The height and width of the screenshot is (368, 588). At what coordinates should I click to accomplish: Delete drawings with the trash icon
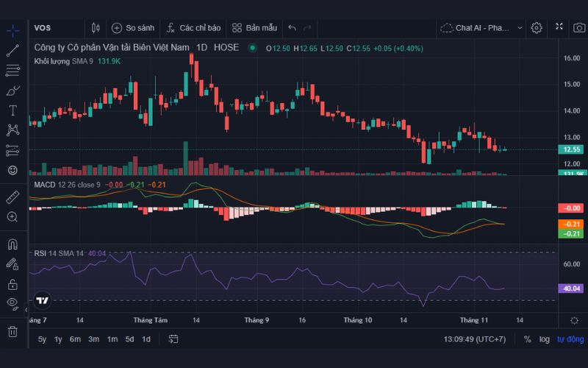pyautogui.click(x=12, y=331)
